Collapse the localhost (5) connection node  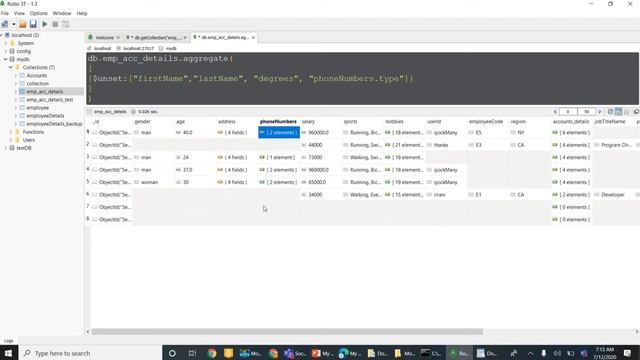2,35
